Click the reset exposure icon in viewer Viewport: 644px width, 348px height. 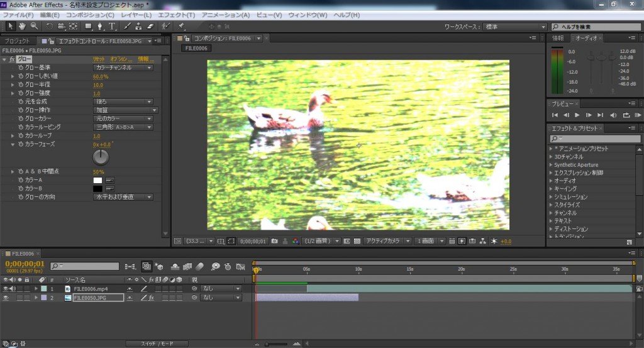(x=494, y=241)
